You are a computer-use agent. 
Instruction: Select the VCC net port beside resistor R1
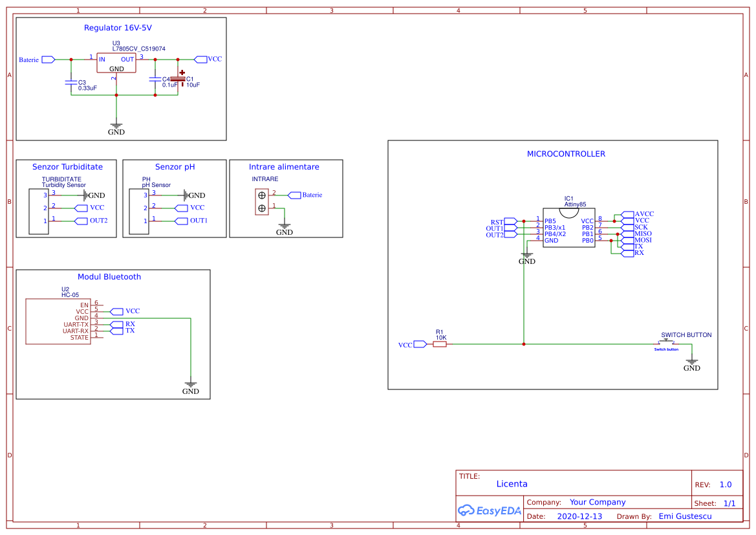click(x=420, y=345)
